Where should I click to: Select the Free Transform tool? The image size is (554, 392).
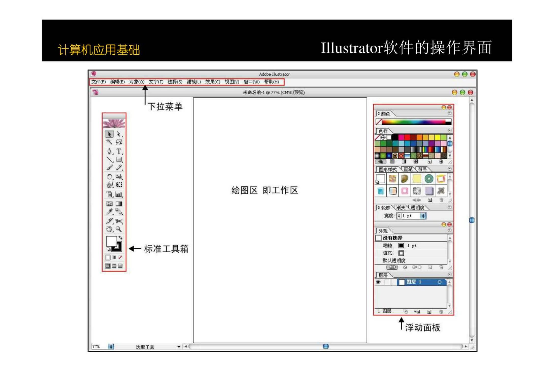[x=119, y=184]
